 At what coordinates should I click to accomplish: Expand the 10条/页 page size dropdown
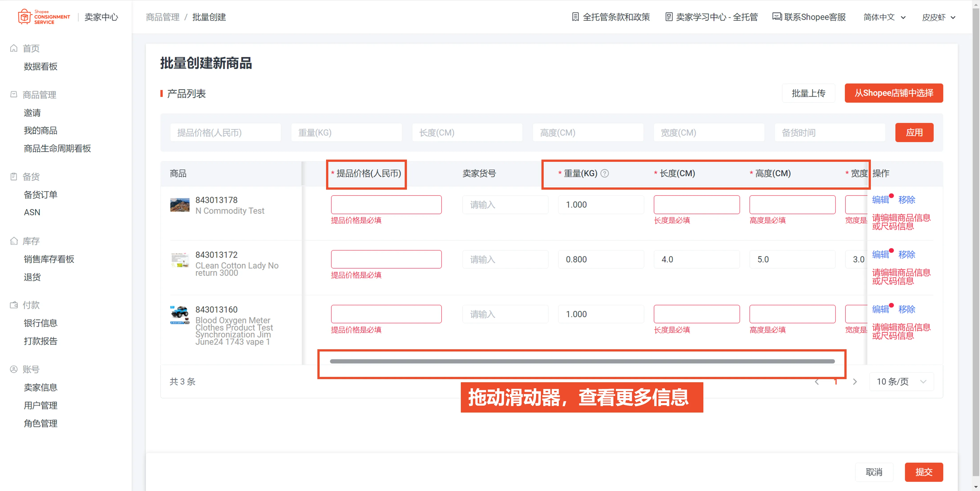900,382
